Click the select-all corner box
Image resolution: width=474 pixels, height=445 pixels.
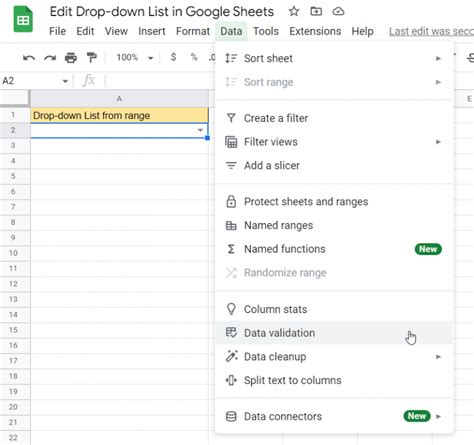[15, 99]
